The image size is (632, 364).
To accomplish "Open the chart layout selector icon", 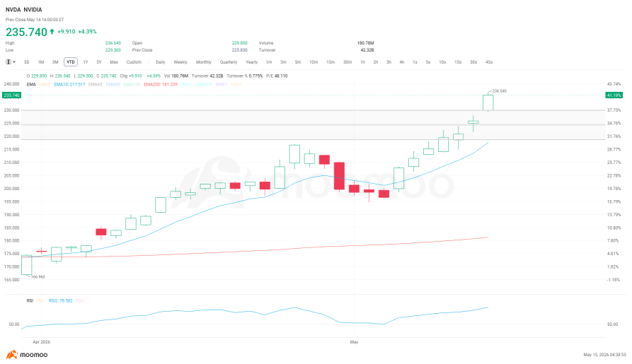I will (10, 62).
